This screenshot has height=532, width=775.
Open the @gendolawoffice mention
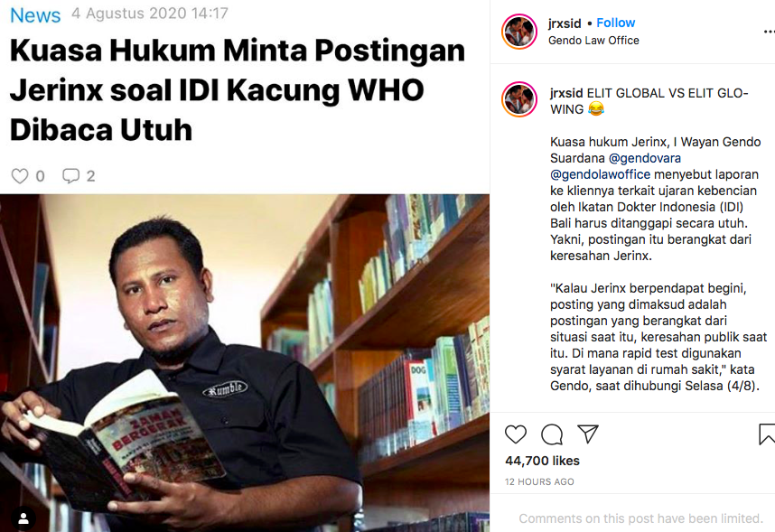click(600, 174)
